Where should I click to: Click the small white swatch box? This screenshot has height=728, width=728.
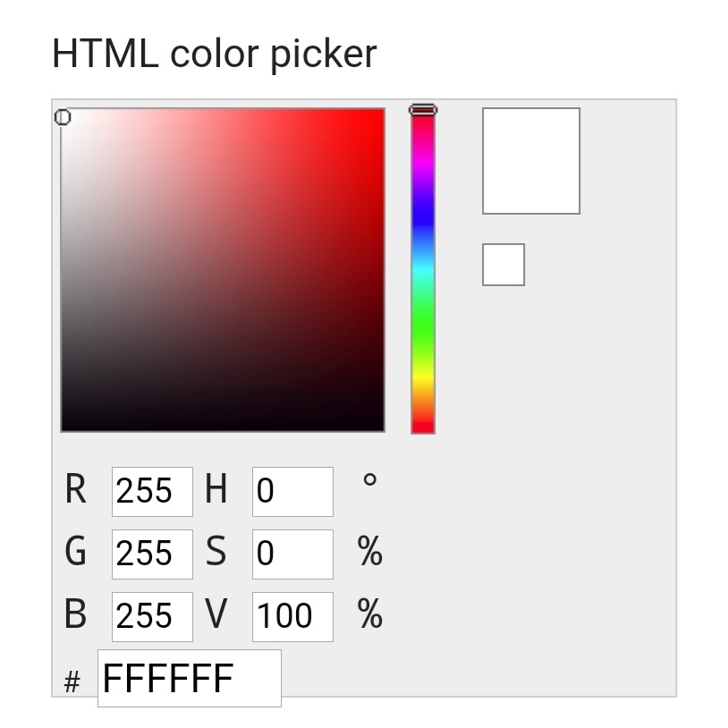503,265
